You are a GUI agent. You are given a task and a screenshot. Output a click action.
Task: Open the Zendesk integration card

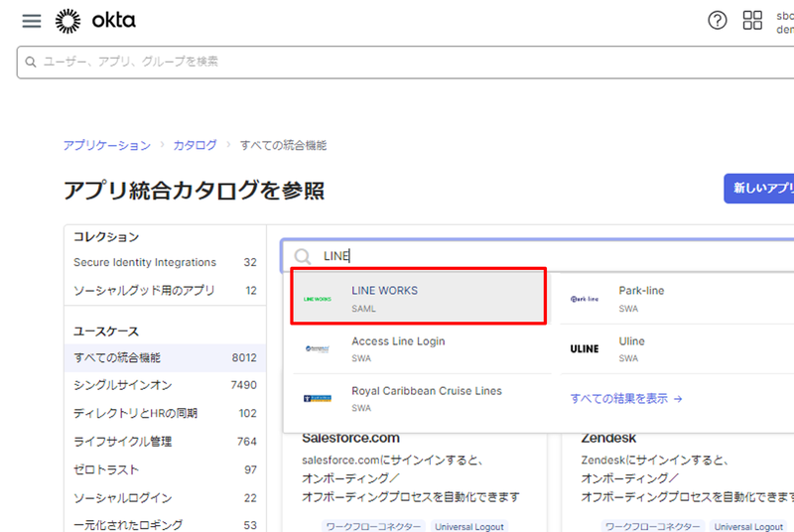click(x=678, y=481)
